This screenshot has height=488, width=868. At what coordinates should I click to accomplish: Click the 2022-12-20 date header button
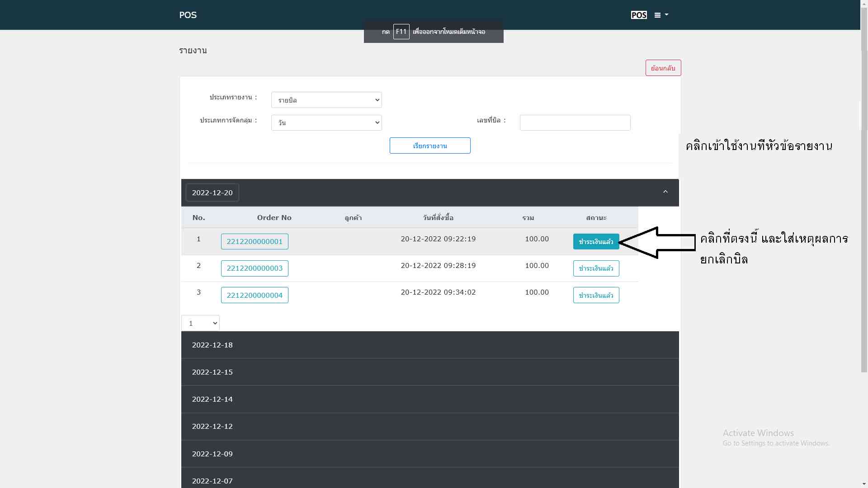(212, 192)
